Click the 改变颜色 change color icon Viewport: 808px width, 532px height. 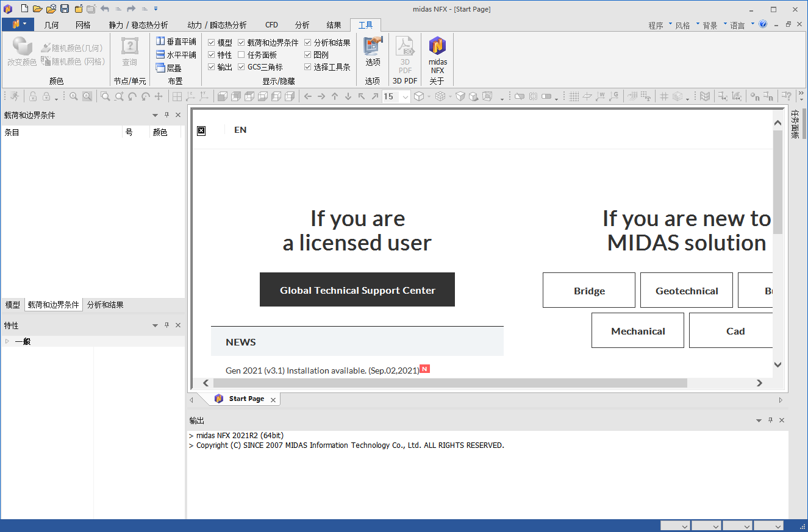(22, 52)
